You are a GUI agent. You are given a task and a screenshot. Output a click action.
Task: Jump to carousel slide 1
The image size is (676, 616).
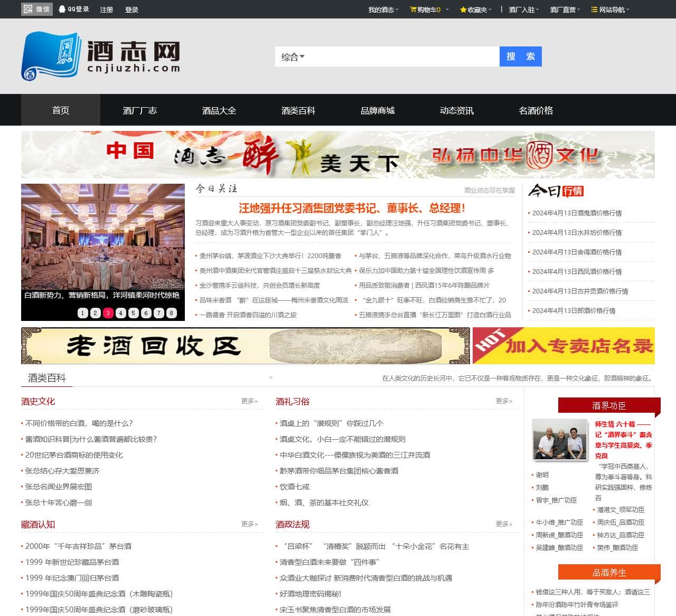point(82,312)
